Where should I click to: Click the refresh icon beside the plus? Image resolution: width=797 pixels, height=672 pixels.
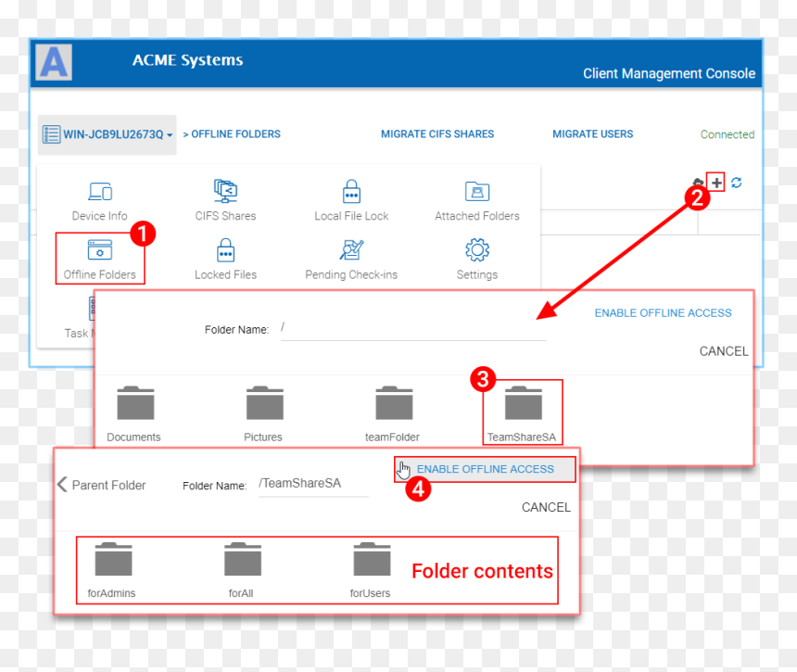(736, 183)
